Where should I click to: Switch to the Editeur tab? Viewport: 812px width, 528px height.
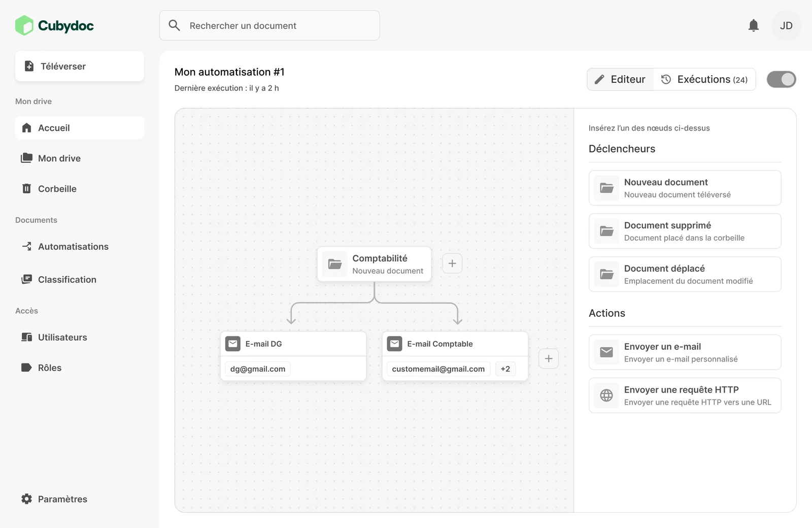point(620,79)
